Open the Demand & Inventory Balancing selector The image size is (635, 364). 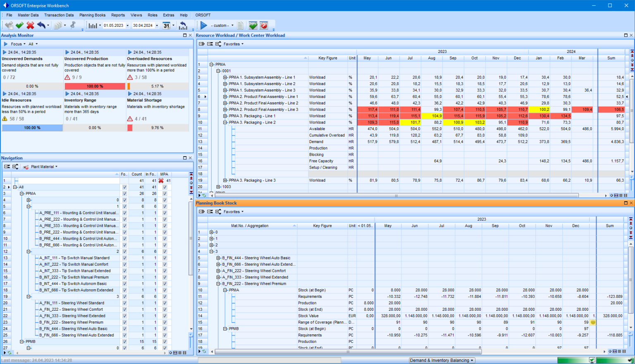[x=441, y=360]
